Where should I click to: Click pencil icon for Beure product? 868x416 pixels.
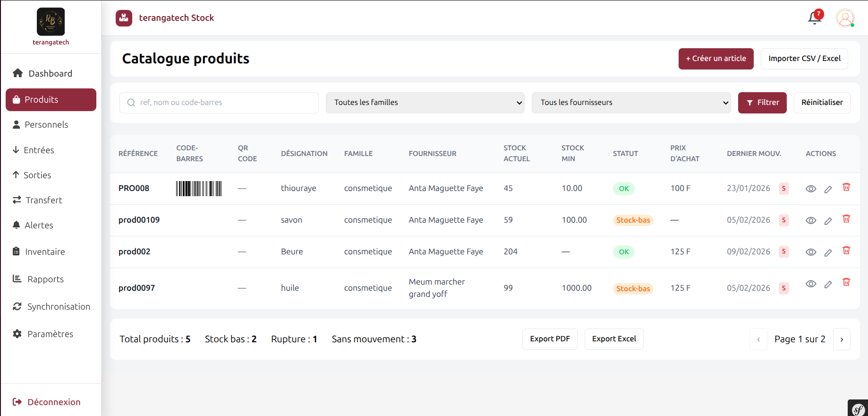[x=828, y=252]
